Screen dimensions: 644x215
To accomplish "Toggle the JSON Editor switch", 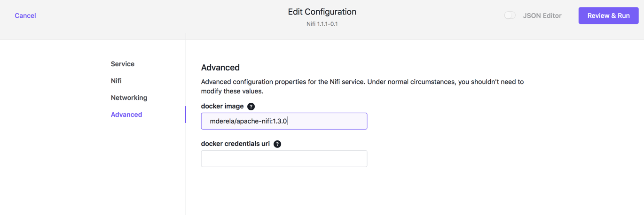I will pyautogui.click(x=510, y=15).
